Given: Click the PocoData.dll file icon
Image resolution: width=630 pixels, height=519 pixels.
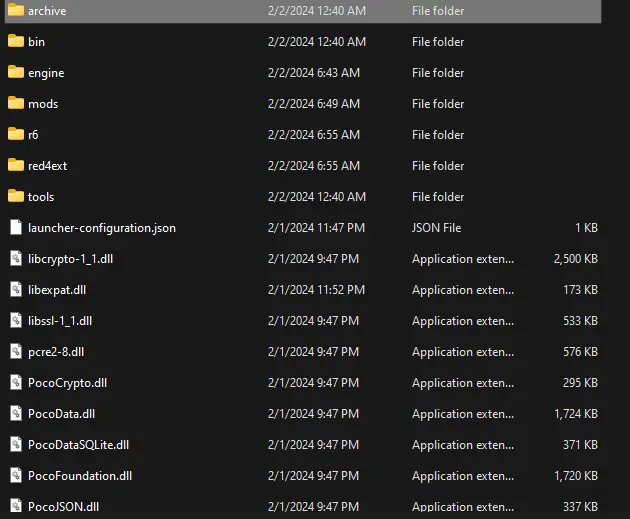Looking at the screenshot, I should (x=16, y=413).
